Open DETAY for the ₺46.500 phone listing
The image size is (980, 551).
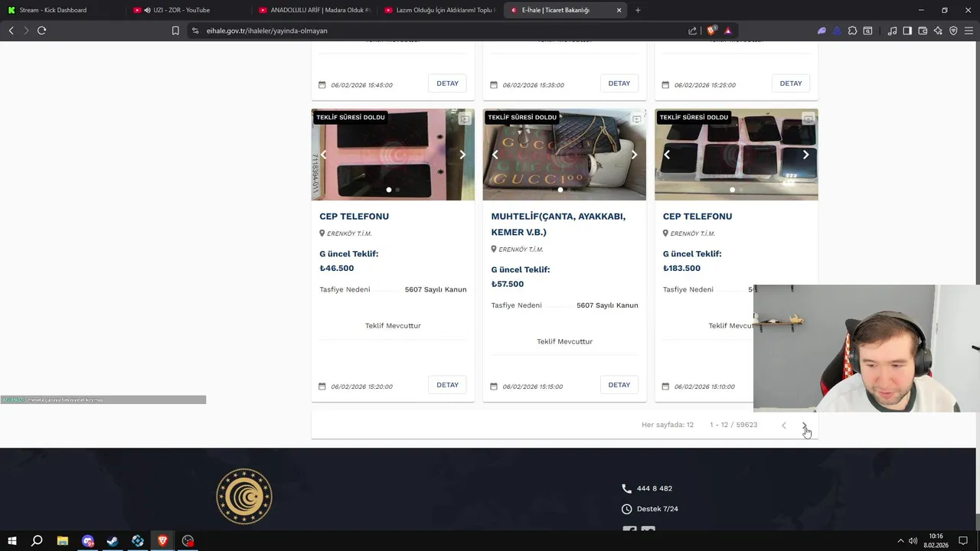point(447,385)
